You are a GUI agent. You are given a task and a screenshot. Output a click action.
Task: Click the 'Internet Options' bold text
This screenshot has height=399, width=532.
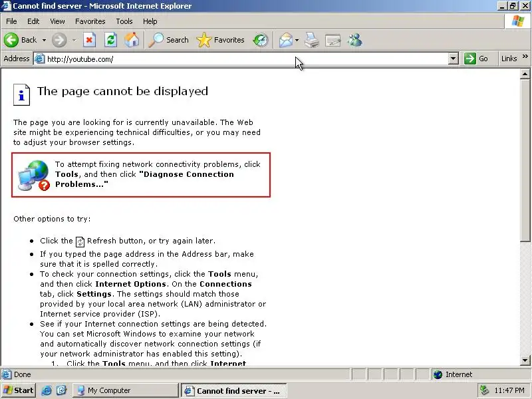coord(130,284)
